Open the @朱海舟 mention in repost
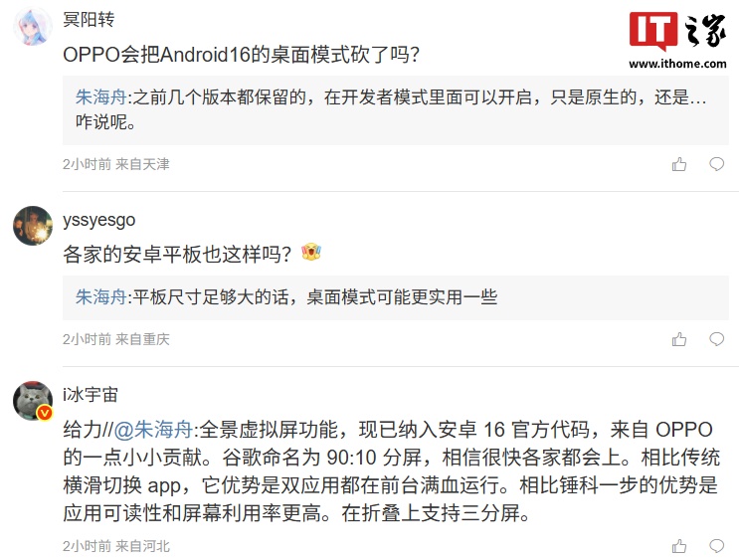Screen dimensions: 739x560 (x=153, y=430)
